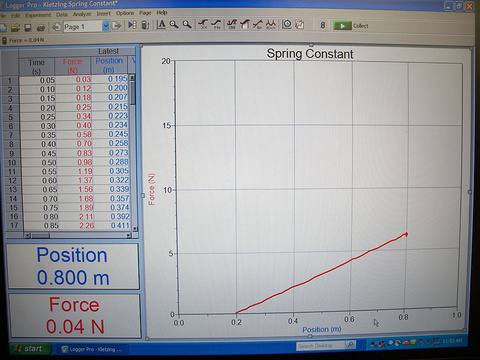
Task: Click the table horizontal scroll right arrow
Action: (129, 235)
